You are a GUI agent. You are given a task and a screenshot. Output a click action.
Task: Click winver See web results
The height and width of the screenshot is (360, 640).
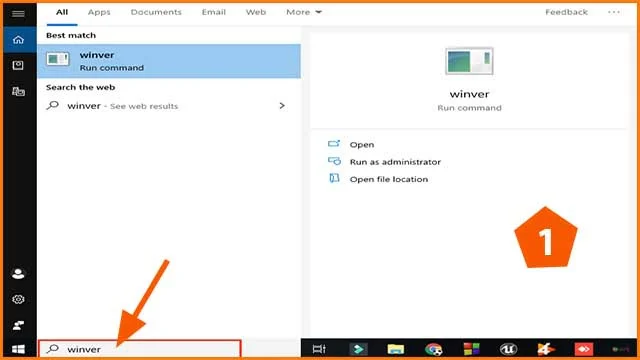[x=169, y=106]
